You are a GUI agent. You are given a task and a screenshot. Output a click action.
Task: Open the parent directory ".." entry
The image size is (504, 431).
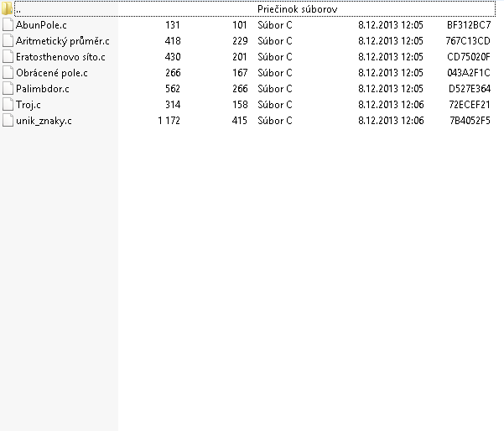[x=18, y=9]
